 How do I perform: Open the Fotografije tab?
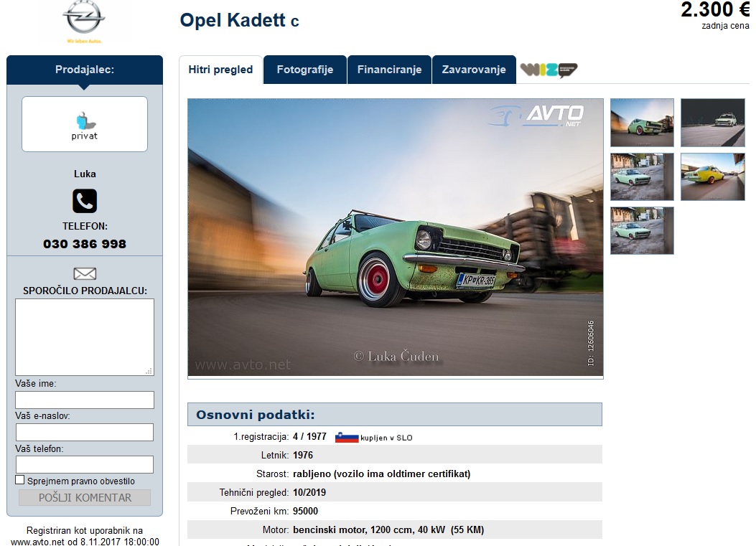[304, 70]
